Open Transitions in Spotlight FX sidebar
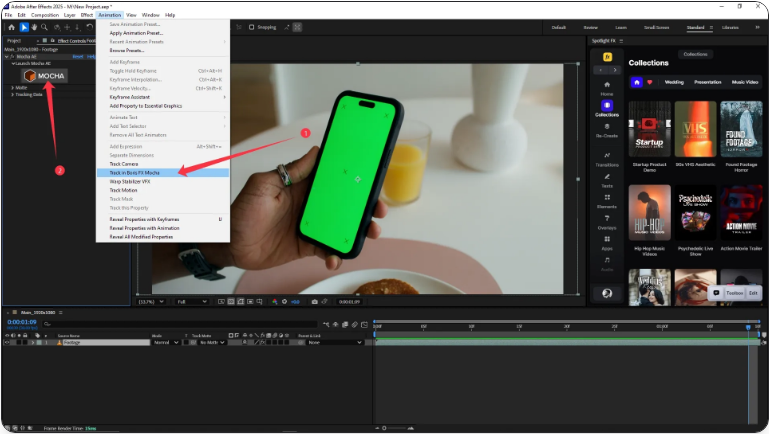 [607, 157]
